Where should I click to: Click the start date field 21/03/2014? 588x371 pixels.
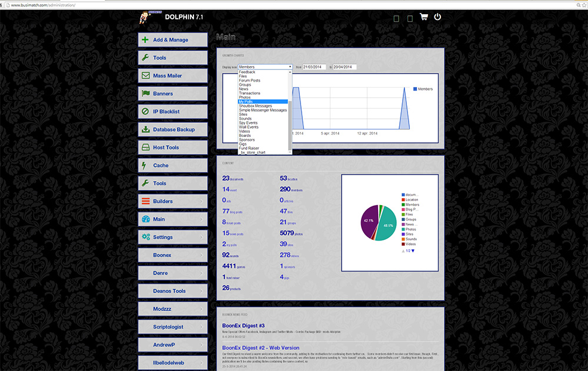(314, 67)
